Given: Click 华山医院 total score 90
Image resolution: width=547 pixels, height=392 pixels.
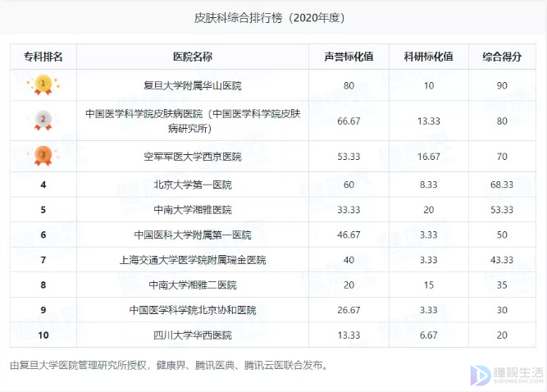Looking at the screenshot, I should click(502, 85).
